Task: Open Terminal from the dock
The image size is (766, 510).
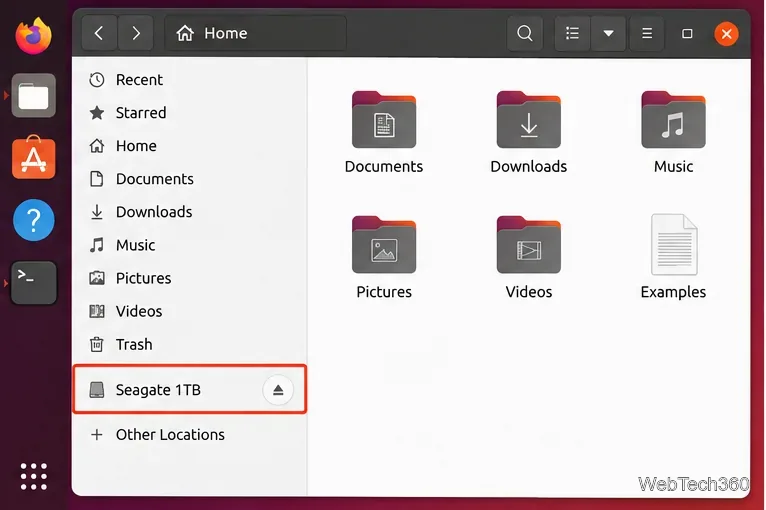Action: pos(33,283)
